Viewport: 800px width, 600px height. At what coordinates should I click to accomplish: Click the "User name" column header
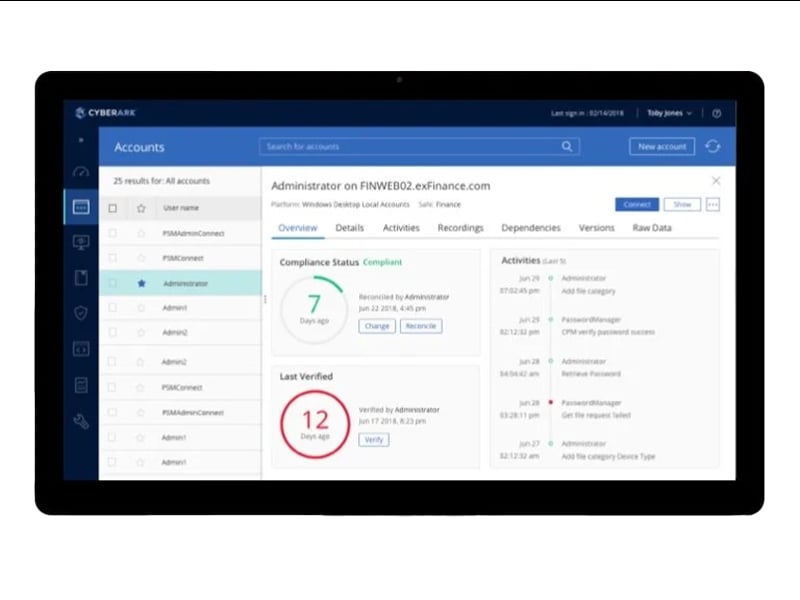coord(181,208)
